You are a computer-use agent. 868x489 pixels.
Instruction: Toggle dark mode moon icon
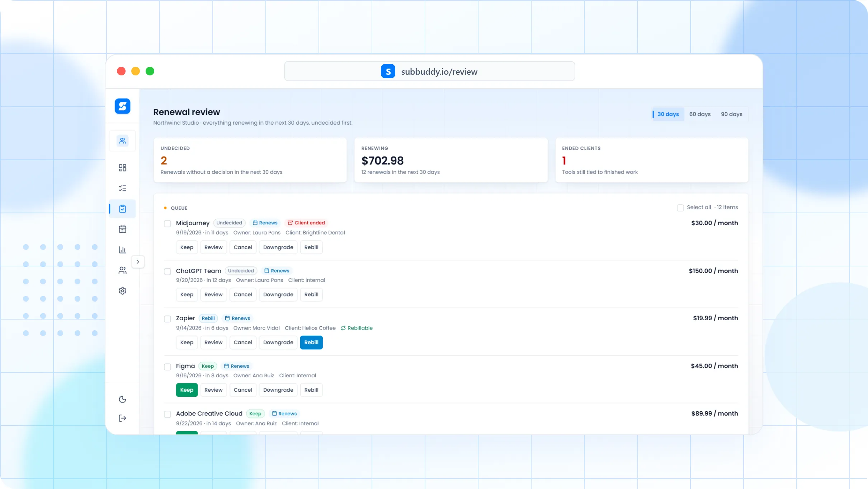coord(122,399)
